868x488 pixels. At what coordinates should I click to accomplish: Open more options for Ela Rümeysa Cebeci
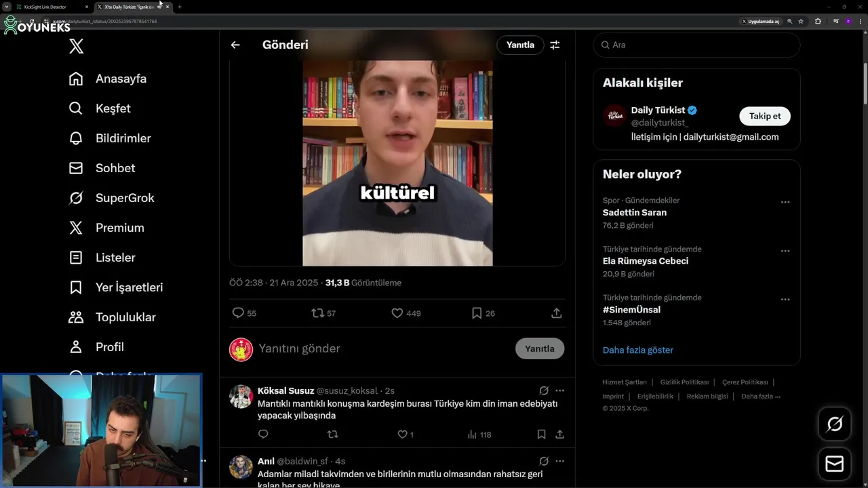(x=785, y=251)
